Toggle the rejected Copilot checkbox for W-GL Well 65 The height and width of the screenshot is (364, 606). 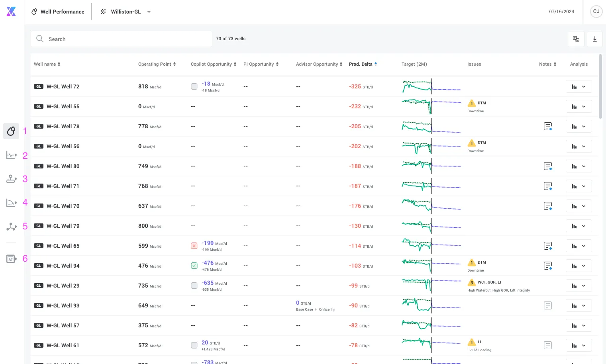pos(194,246)
